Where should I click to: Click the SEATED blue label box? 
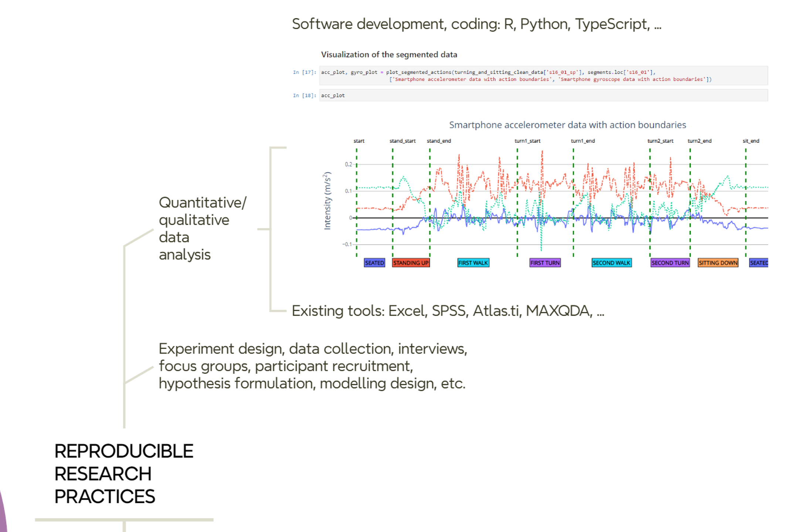click(374, 263)
